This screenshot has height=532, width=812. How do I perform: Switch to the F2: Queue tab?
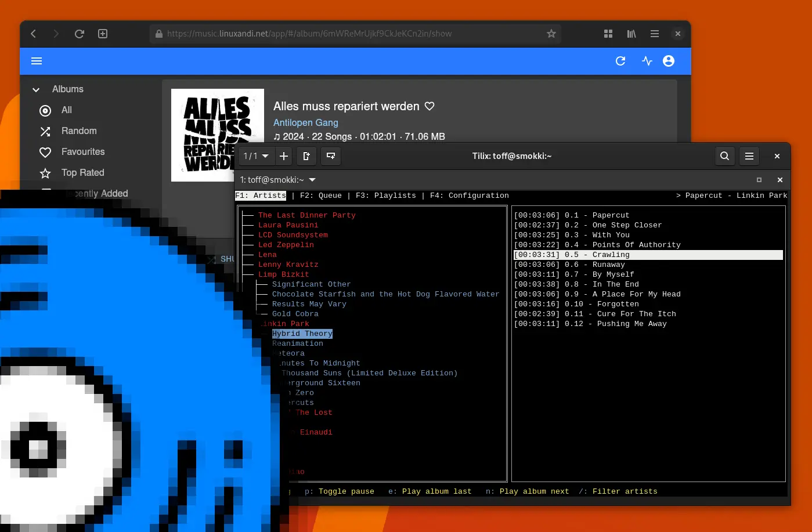(x=321, y=196)
